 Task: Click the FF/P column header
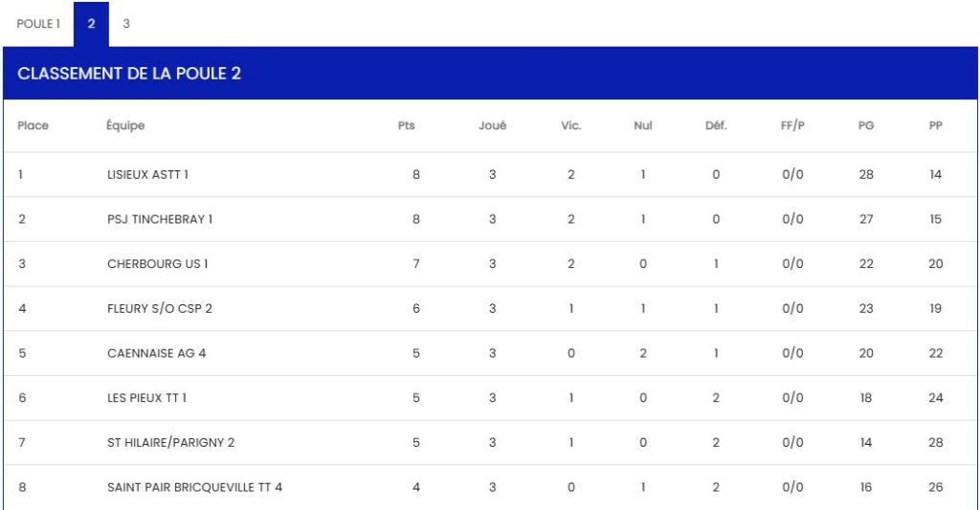point(792,126)
